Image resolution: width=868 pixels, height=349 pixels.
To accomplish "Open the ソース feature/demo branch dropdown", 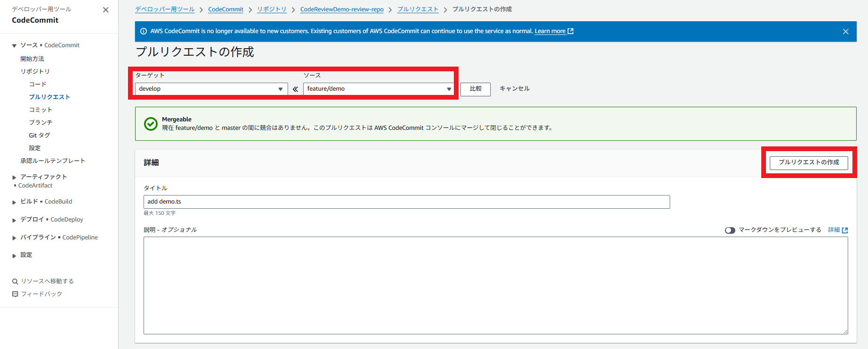I will [x=379, y=89].
